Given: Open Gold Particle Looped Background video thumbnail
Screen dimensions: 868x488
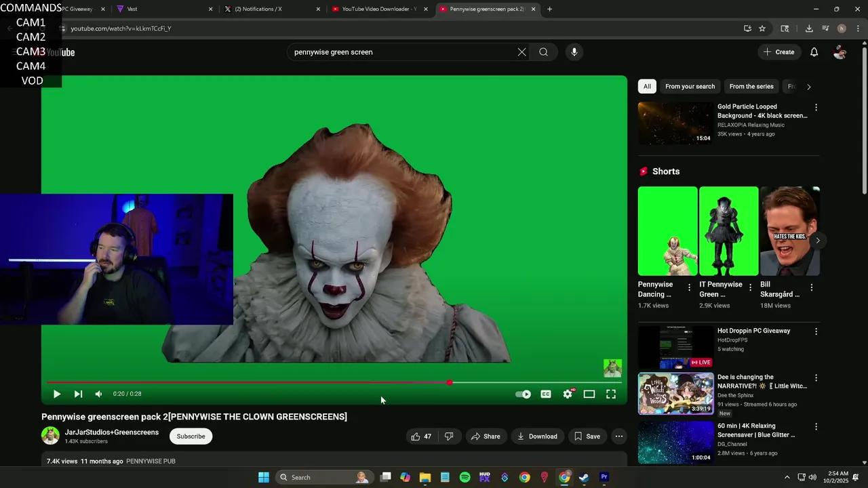Looking at the screenshot, I should (x=675, y=123).
